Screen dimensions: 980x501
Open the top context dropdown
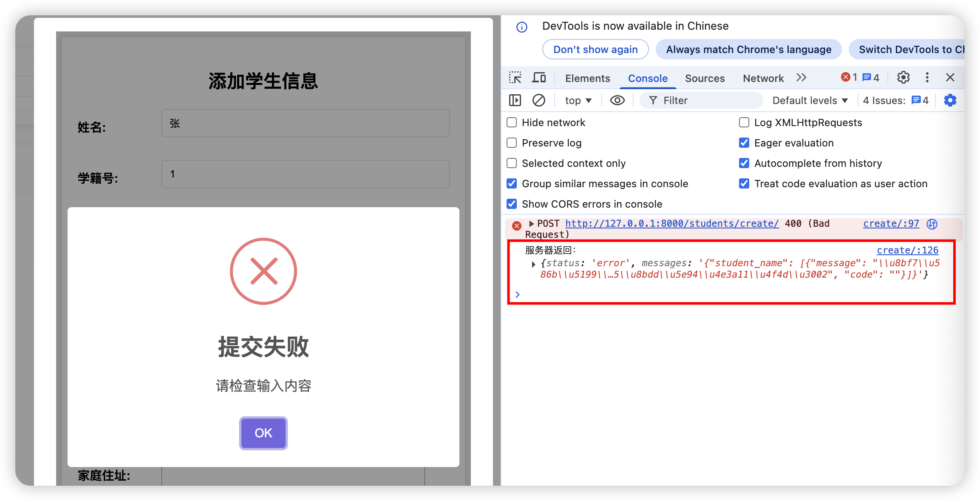coord(578,101)
